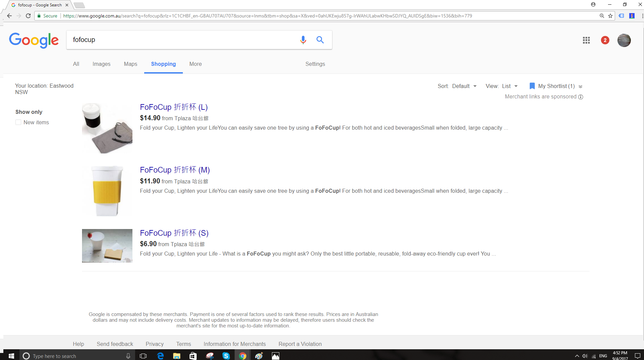Click the browser forward arrow
Image resolution: width=644 pixels, height=360 pixels.
19,16
